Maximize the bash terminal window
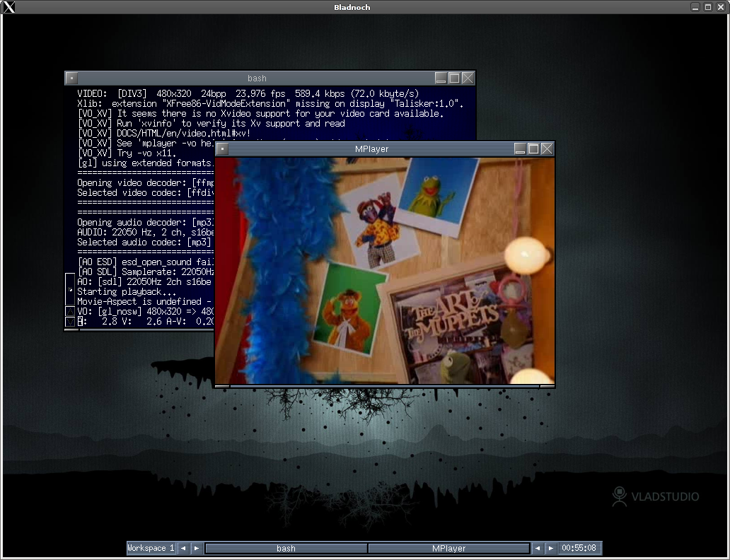Viewport: 730px width, 560px height. coord(454,78)
